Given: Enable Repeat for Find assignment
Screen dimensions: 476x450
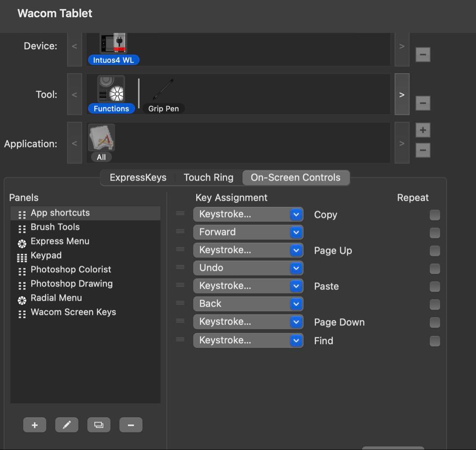Looking at the screenshot, I should [435, 341].
